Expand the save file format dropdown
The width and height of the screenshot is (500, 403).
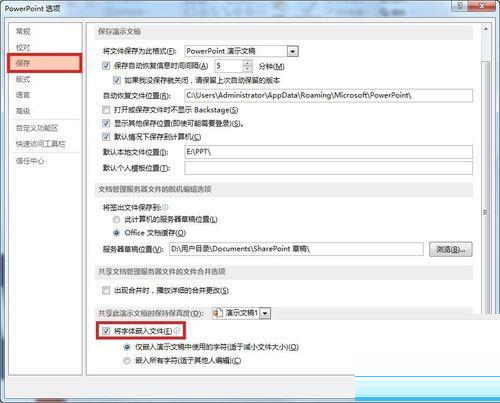(x=292, y=51)
